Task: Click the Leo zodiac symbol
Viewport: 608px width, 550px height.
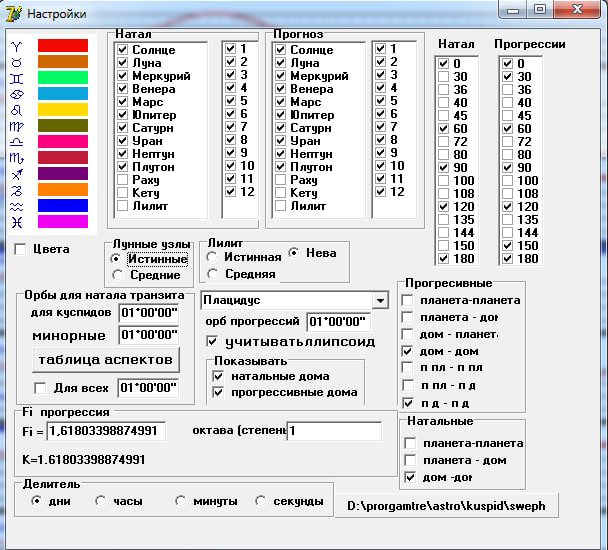Action: (15, 110)
